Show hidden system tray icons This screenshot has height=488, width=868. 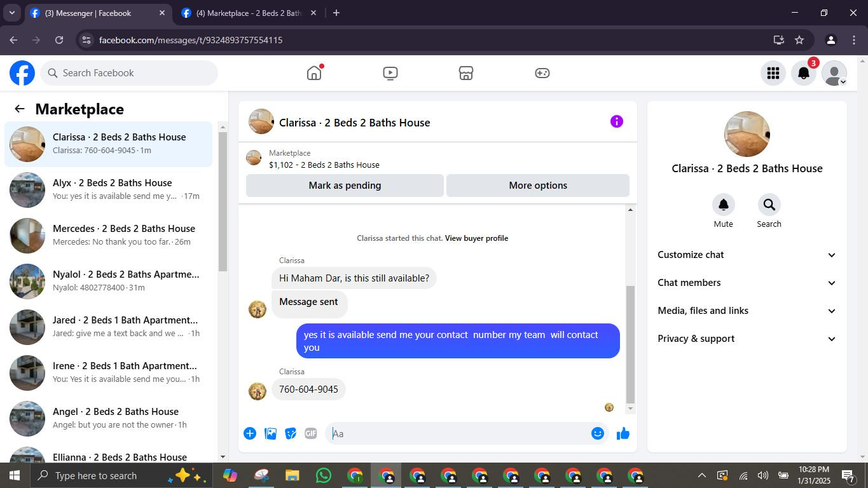[x=701, y=475]
